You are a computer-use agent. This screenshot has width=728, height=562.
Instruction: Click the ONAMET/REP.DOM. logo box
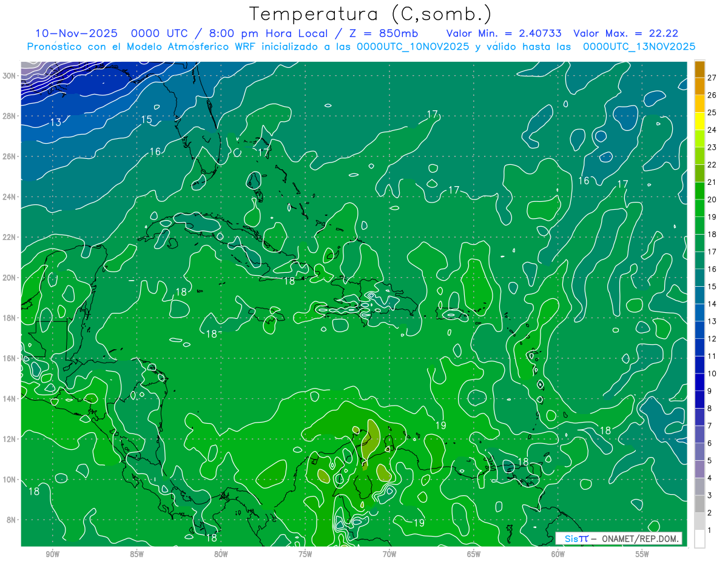[x=619, y=538]
